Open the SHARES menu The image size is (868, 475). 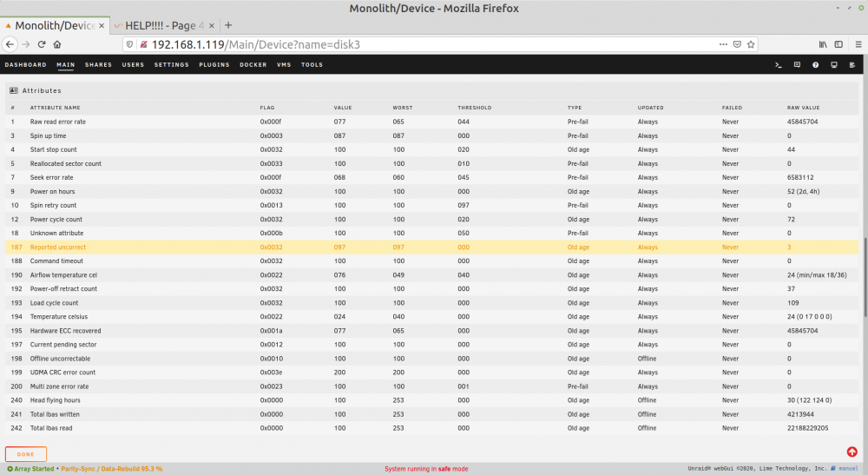point(98,65)
